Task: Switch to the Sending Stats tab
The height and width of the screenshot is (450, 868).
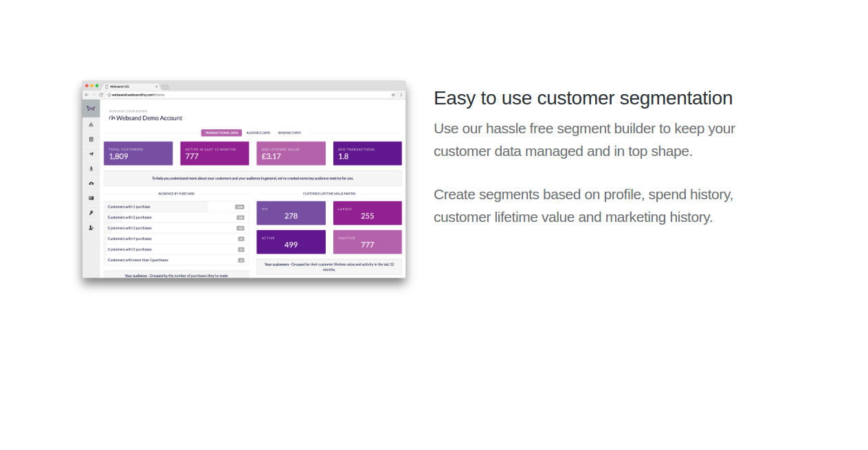Action: coord(289,133)
